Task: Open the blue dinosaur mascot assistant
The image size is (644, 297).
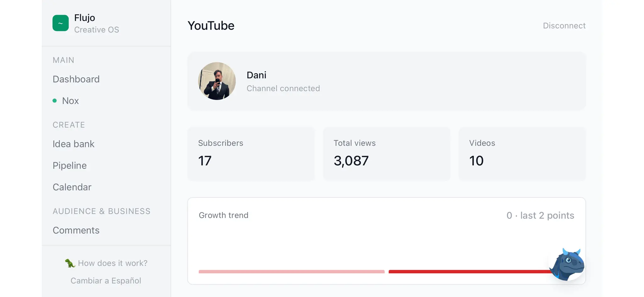Action: tap(567, 264)
